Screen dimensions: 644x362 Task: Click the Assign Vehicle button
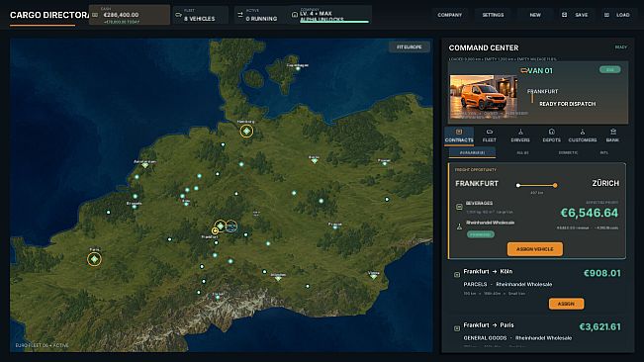(535, 249)
